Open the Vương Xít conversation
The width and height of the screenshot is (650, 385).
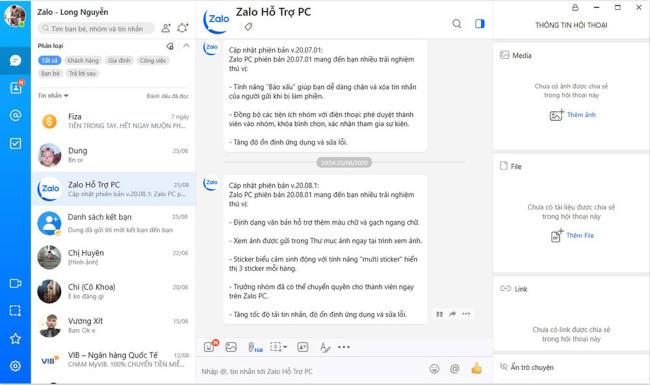click(x=113, y=325)
